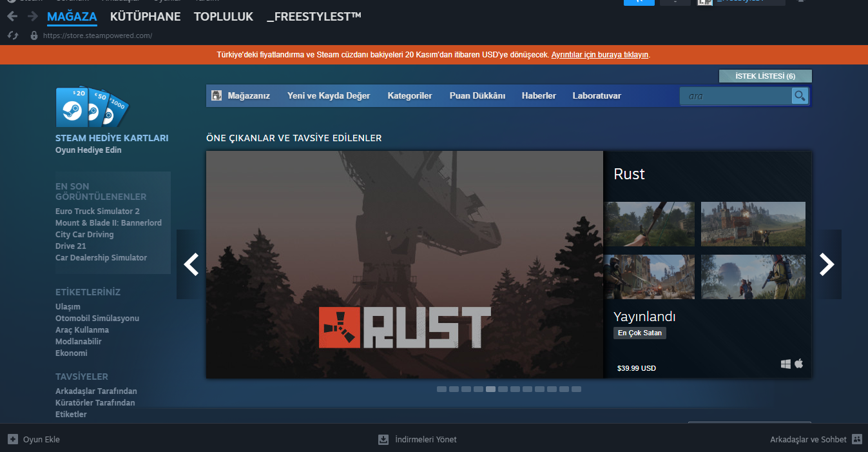Image resolution: width=868 pixels, height=452 pixels.
Task: Click the store search field
Action: click(736, 96)
